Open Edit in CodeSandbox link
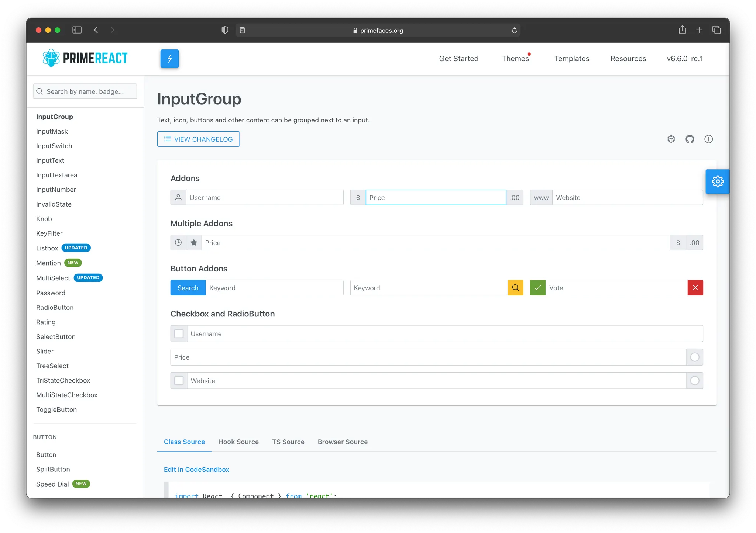Viewport: 756px width, 533px height. coord(196,470)
